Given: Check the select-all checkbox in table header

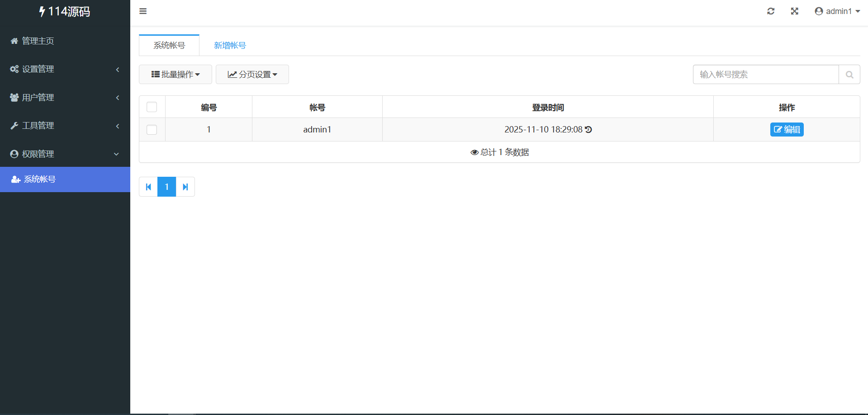Looking at the screenshot, I should 152,107.
